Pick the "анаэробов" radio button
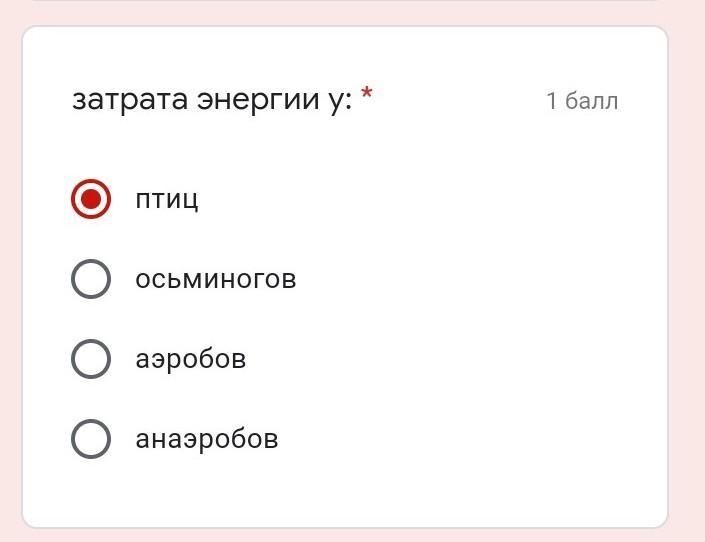705x542 pixels. (x=91, y=439)
